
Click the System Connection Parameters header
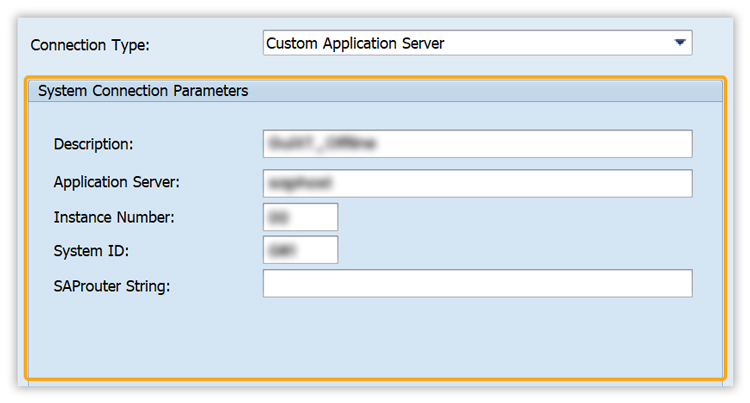point(375,91)
